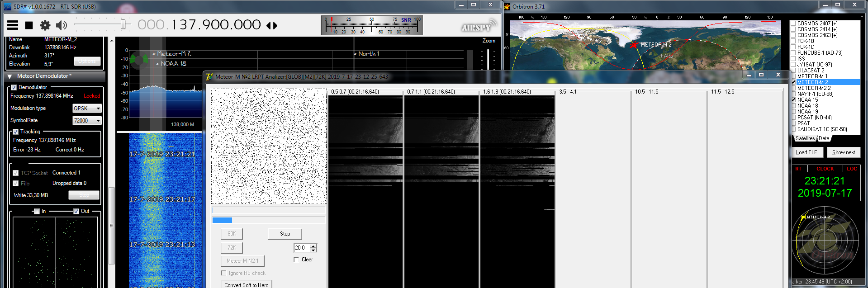Click the Meteor-M N2-1 button
The height and width of the screenshot is (288, 868).
[x=242, y=261]
